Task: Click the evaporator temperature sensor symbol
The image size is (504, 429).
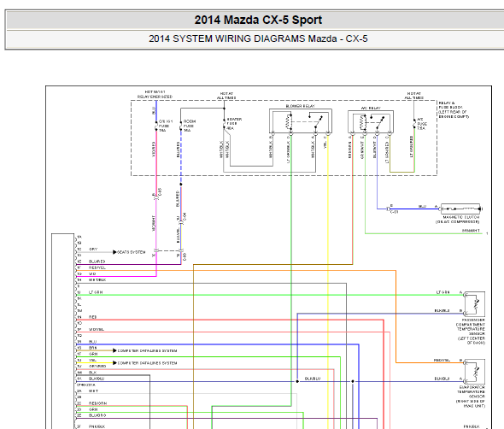Action: point(475,372)
